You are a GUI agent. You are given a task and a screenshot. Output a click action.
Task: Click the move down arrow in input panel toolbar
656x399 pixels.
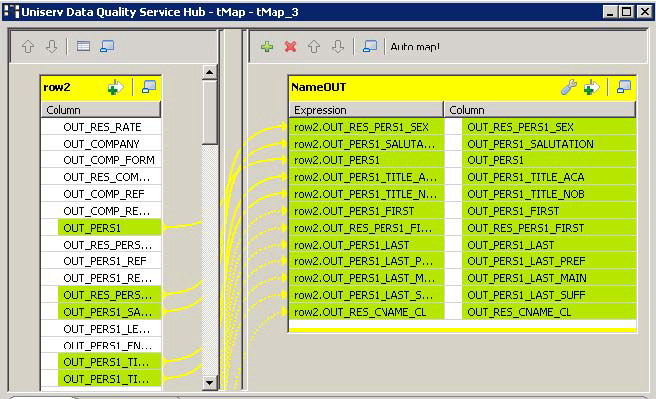click(51, 46)
